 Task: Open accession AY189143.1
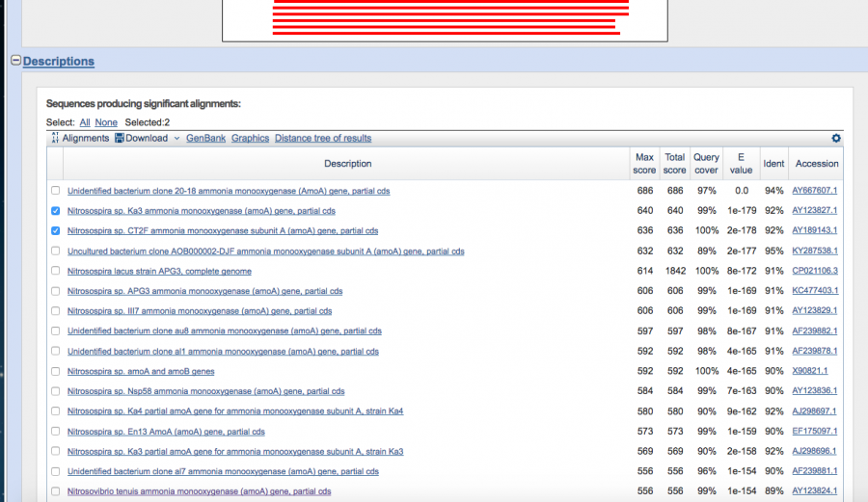pos(814,230)
